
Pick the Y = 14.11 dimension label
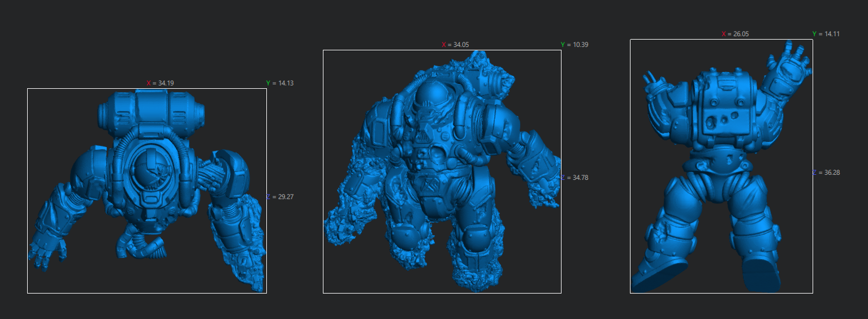(826, 34)
